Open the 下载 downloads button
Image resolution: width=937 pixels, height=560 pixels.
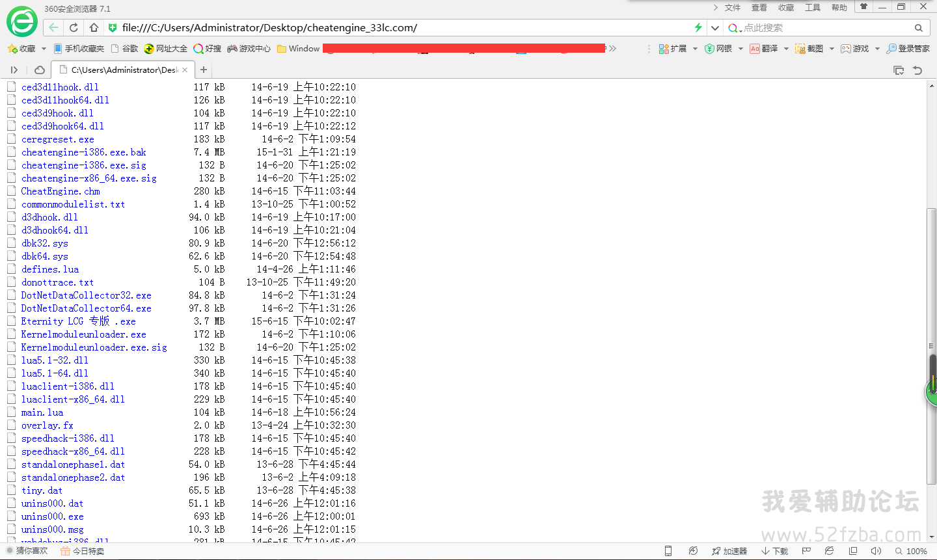click(774, 551)
